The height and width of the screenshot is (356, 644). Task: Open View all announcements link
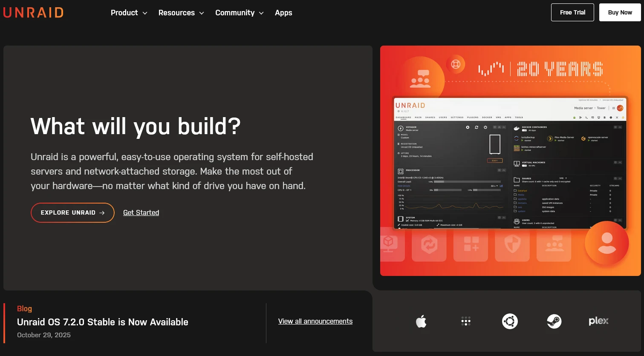pos(315,321)
